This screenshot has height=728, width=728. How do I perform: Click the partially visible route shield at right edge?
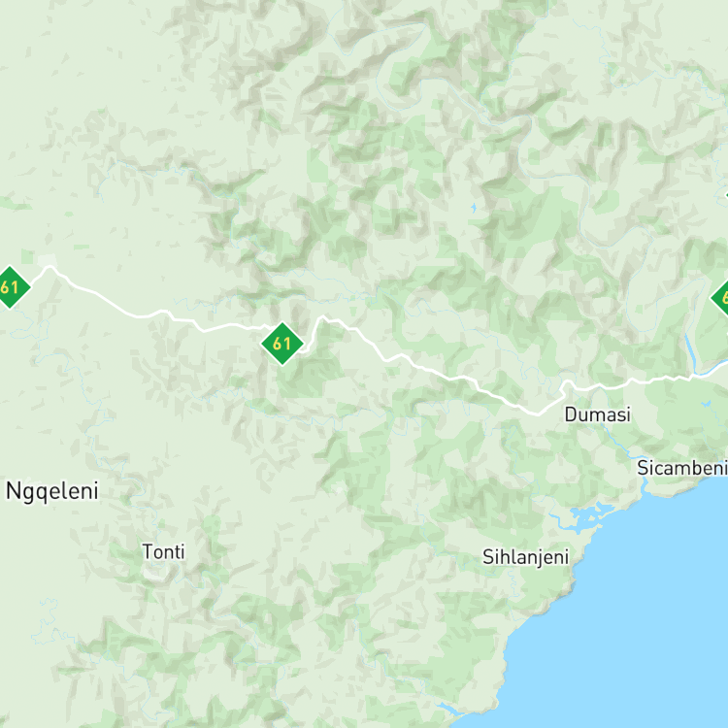coord(720,297)
